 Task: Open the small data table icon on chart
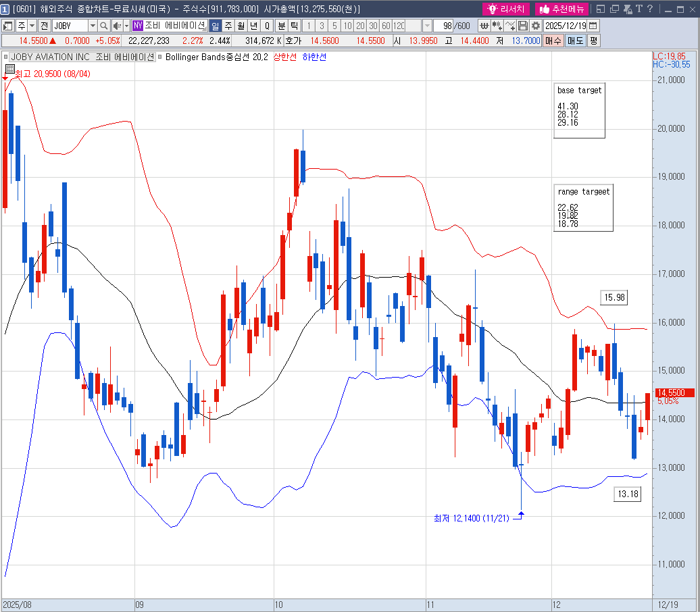click(9, 69)
